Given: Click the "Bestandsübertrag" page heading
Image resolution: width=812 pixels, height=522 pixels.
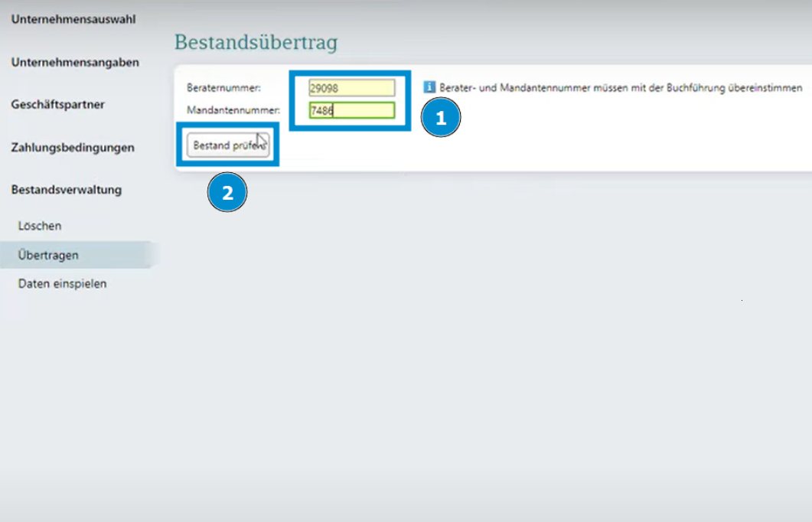Looking at the screenshot, I should pyautogui.click(x=256, y=44).
